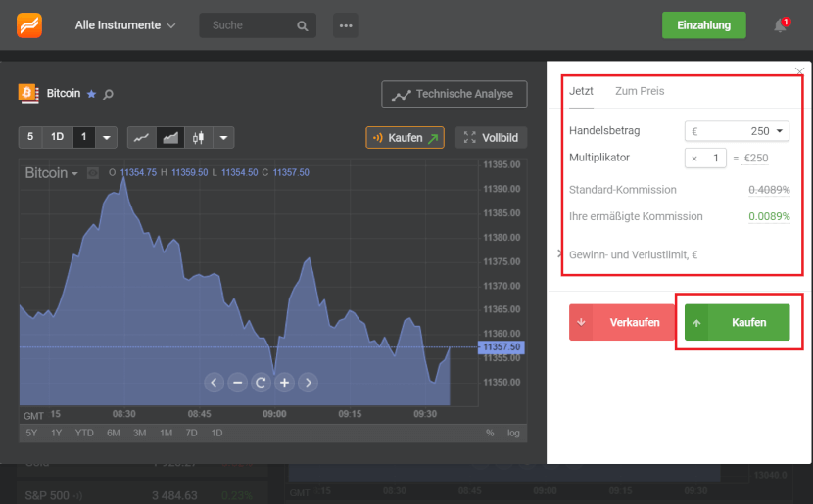Click the current price label 11357.50
This screenshot has width=813, height=504.
coord(502,347)
